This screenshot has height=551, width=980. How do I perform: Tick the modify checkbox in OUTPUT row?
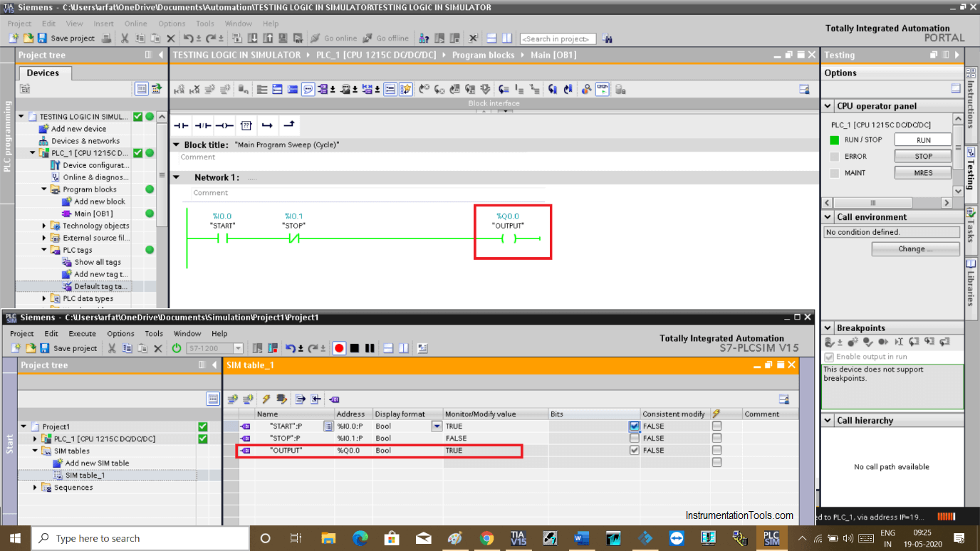[716, 451]
